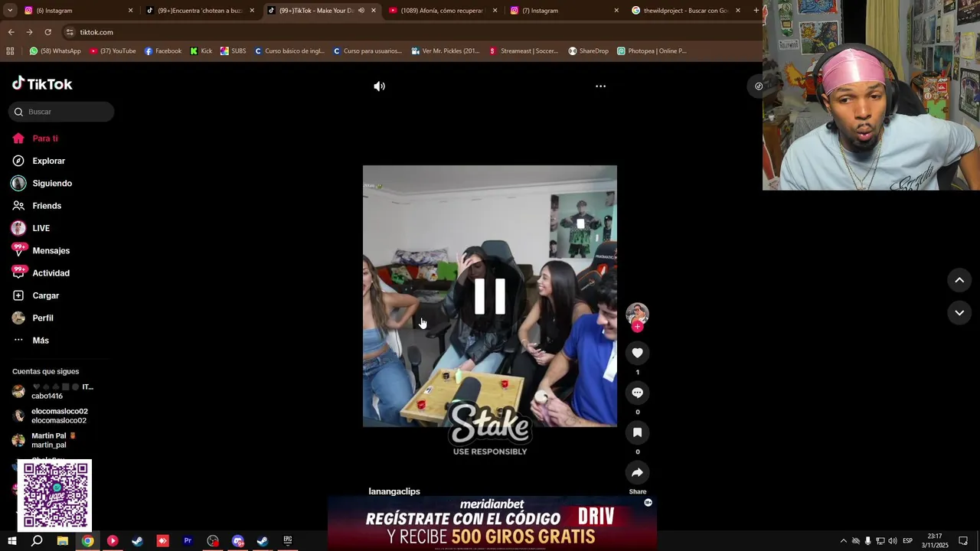Follow creator via red plus badge
Image resolution: width=980 pixels, height=551 pixels.
(637, 327)
